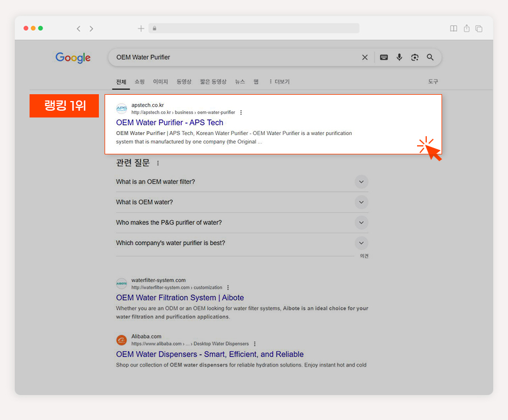Viewport: 508px width, 420px height.
Task: Click the browser share icon
Action: (467, 28)
